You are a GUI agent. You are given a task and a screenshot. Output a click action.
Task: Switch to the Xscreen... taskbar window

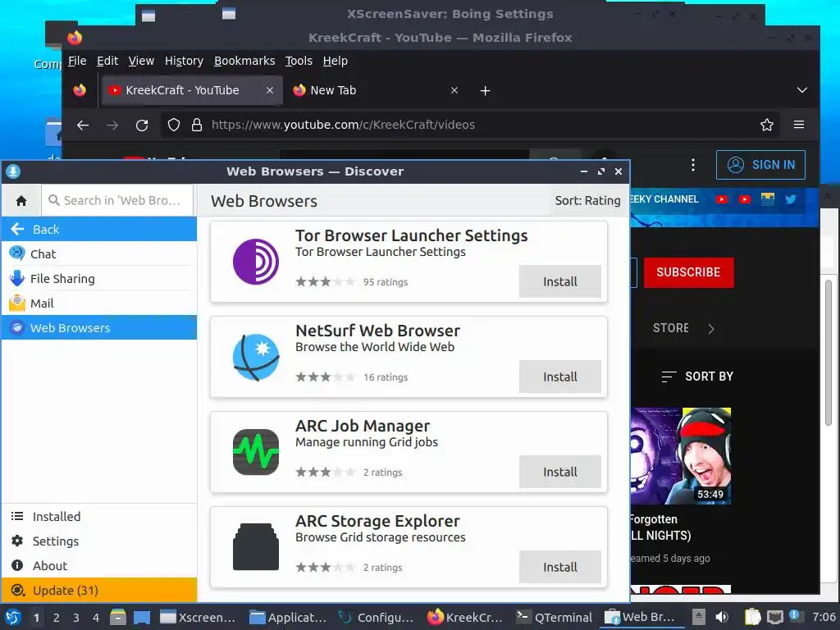(x=198, y=617)
